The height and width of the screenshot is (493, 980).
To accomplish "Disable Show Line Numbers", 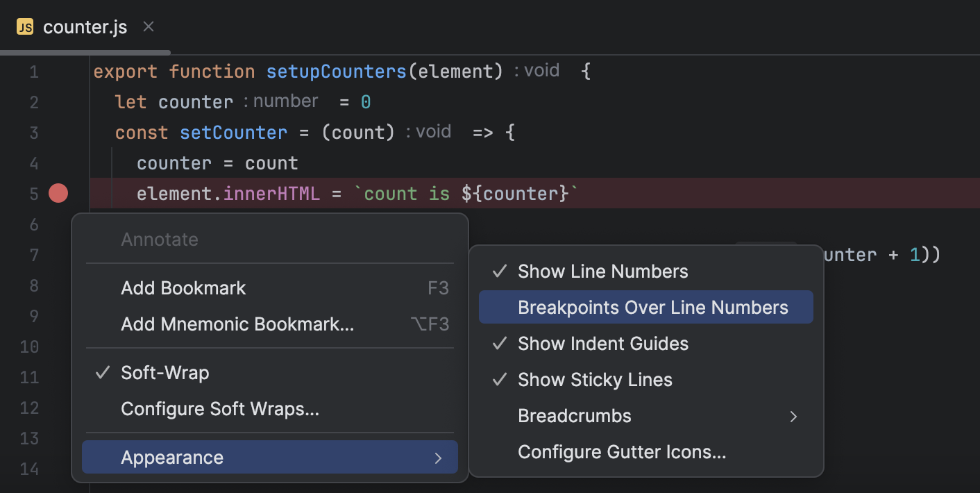I will pyautogui.click(x=602, y=271).
